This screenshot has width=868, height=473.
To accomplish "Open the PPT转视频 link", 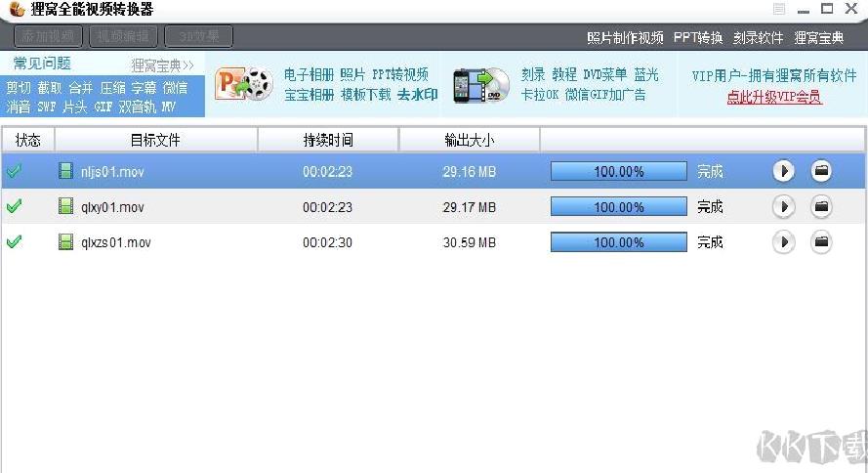I will click(400, 75).
